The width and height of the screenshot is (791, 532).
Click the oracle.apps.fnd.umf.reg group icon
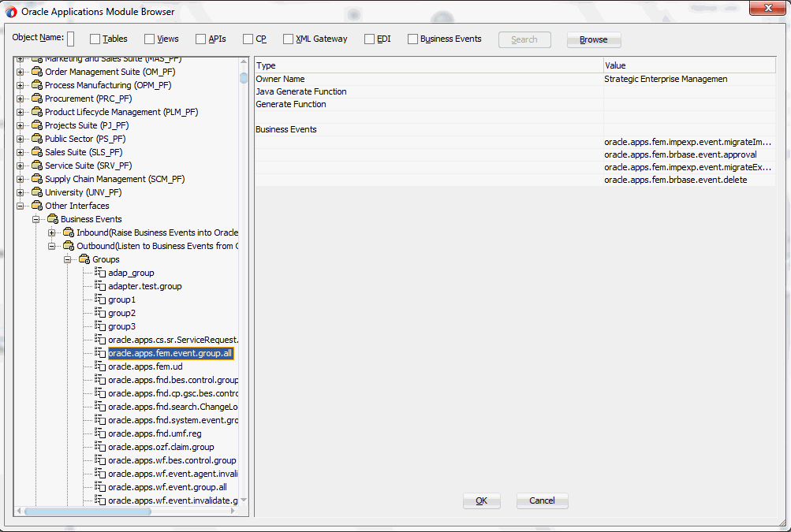coord(100,433)
